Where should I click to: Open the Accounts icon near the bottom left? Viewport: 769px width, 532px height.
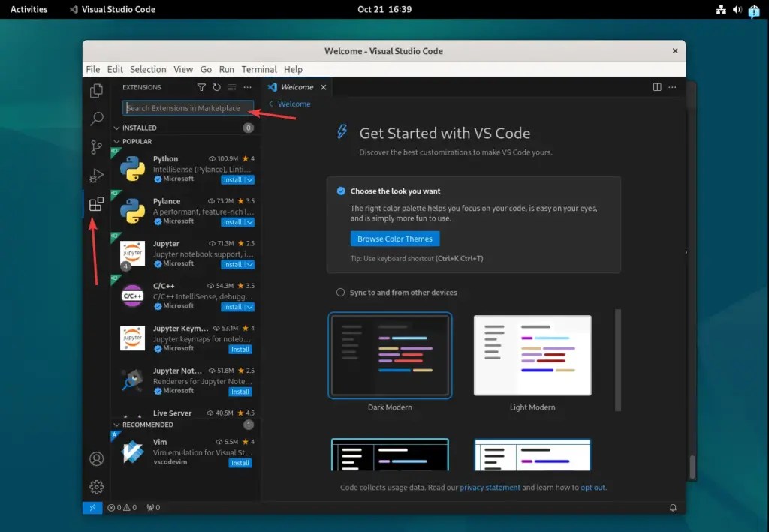[96, 458]
